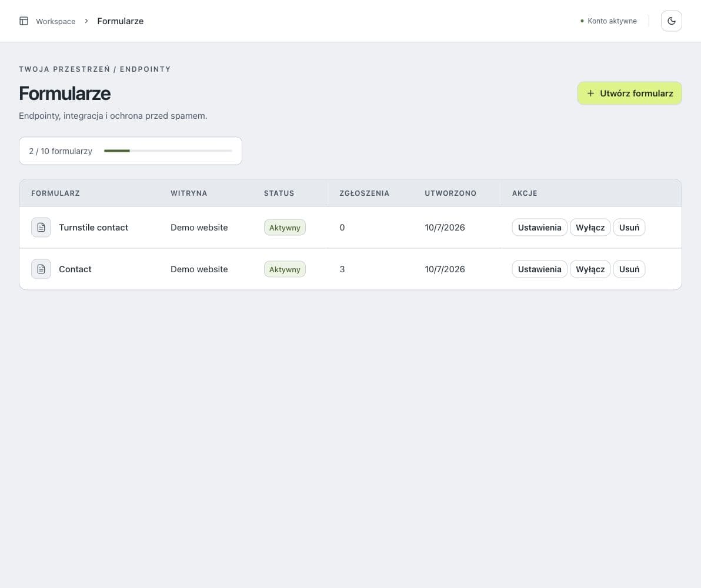This screenshot has width=701, height=588.
Task: Click the ZGŁOSZENIA column header
Action: pyautogui.click(x=365, y=193)
